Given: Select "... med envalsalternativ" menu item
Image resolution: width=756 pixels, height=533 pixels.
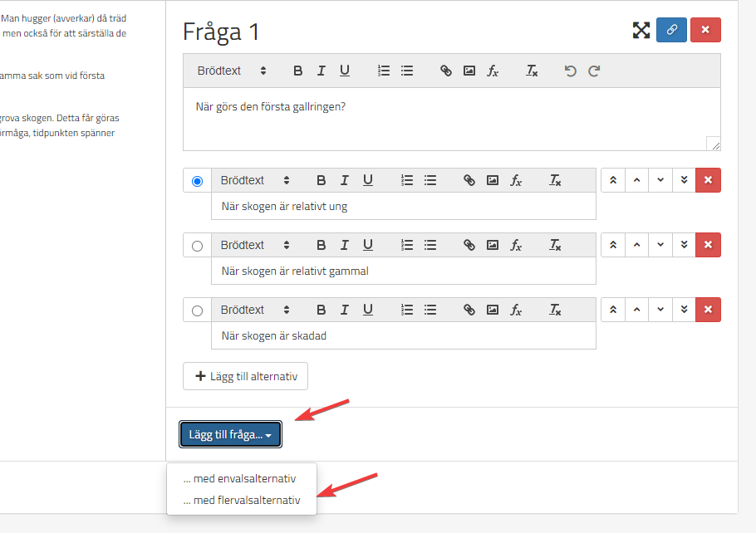Looking at the screenshot, I should click(239, 479).
